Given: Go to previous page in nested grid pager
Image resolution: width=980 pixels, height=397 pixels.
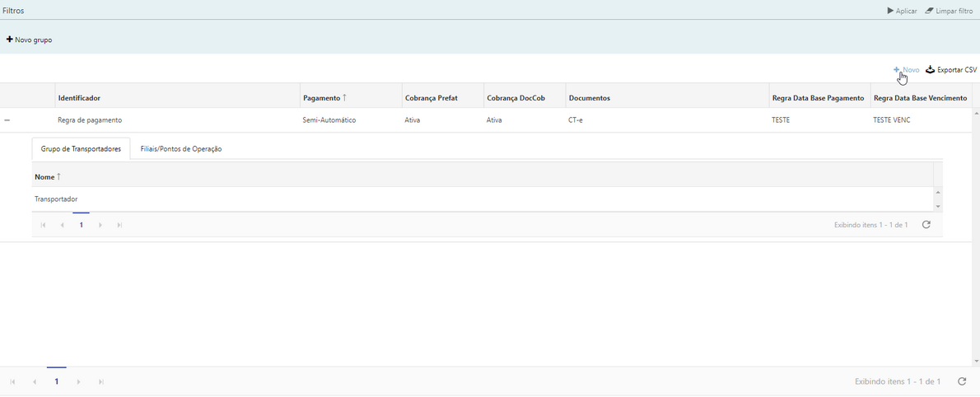Looking at the screenshot, I should tap(63, 225).
